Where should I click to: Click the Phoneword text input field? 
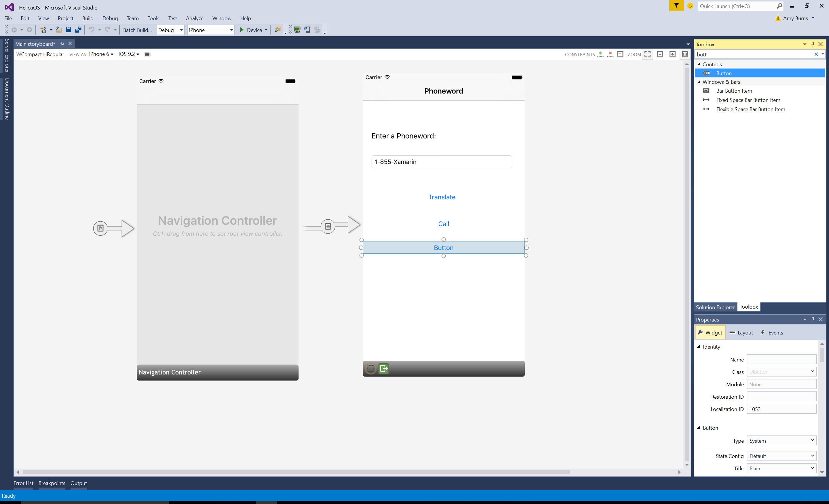[x=444, y=162]
